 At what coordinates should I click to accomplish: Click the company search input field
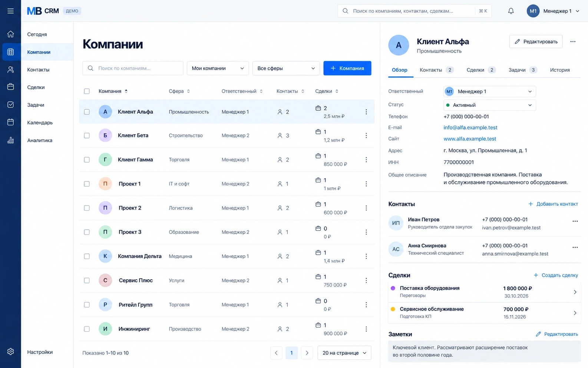133,68
